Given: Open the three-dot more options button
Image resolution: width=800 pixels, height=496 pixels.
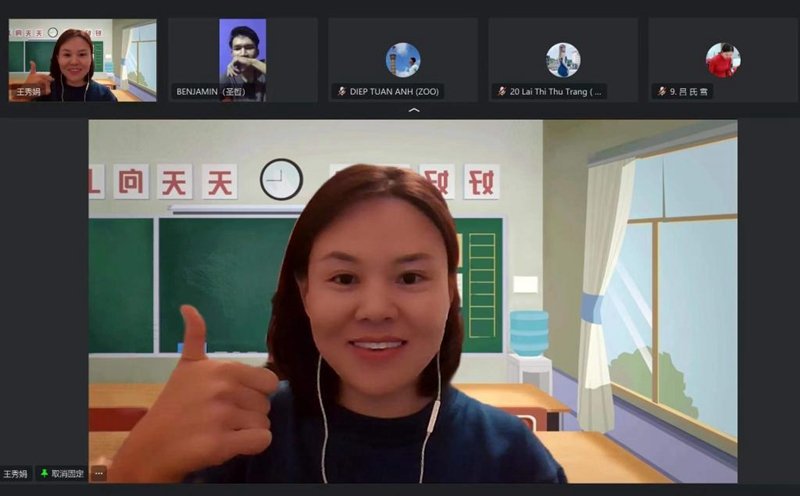Looking at the screenshot, I should (x=99, y=474).
